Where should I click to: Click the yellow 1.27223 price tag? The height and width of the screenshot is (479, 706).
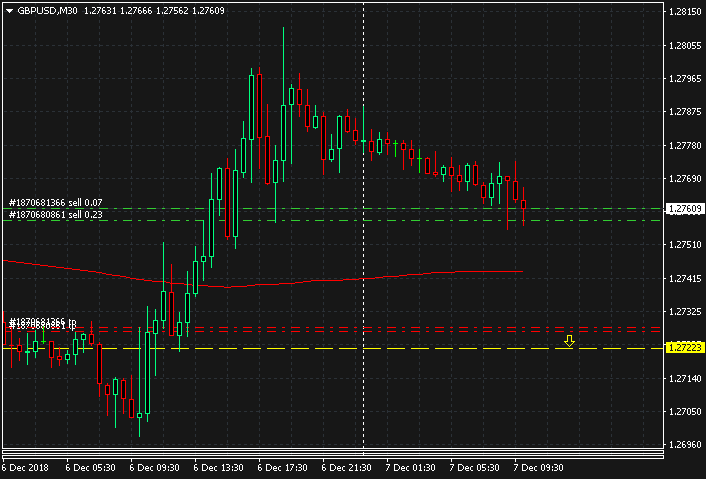coord(685,348)
